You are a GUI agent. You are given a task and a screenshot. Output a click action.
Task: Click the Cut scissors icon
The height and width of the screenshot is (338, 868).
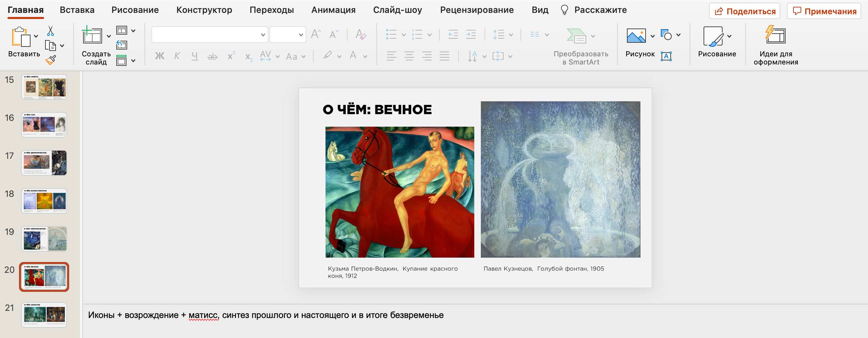click(x=51, y=31)
